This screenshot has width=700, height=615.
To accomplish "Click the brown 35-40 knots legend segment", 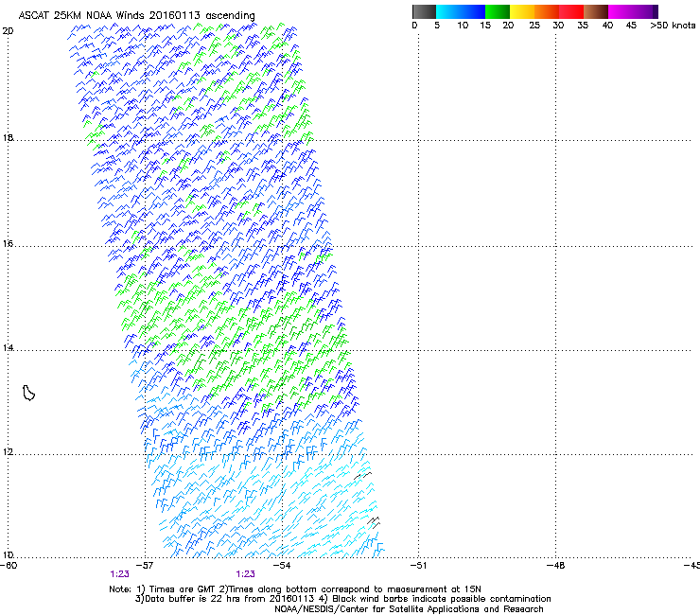I will click(596, 11).
